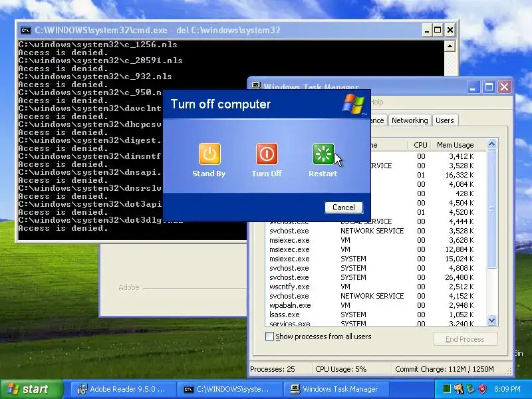Maximize the cmd.exe window
532x399 pixels.
click(438, 30)
